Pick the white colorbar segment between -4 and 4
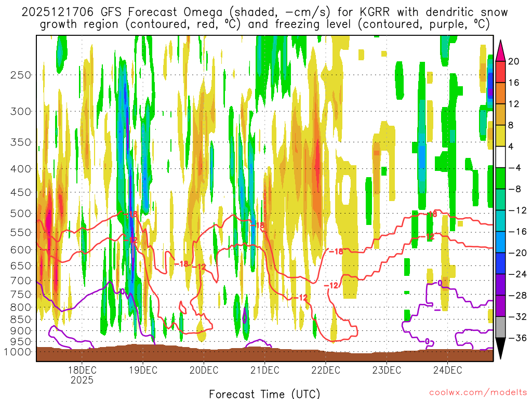This screenshot has height=399, width=532. tap(501, 157)
